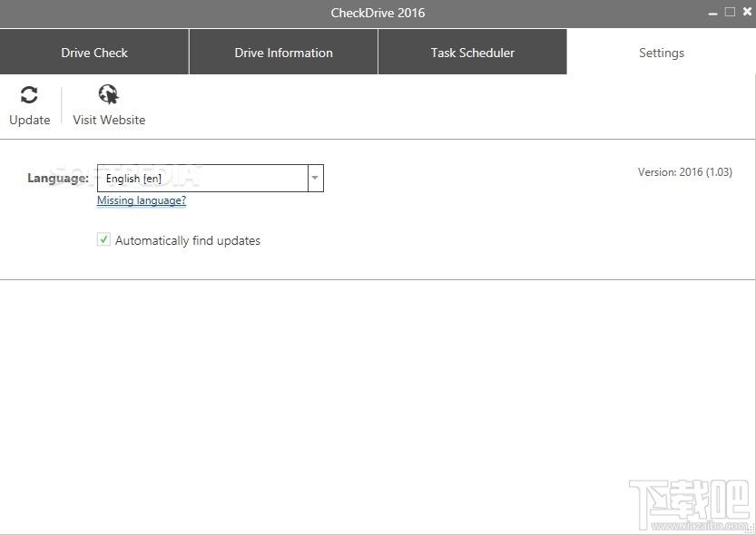This screenshot has height=535, width=756.
Task: Click the Version: 2016 (1.03) text
Action: click(x=684, y=172)
